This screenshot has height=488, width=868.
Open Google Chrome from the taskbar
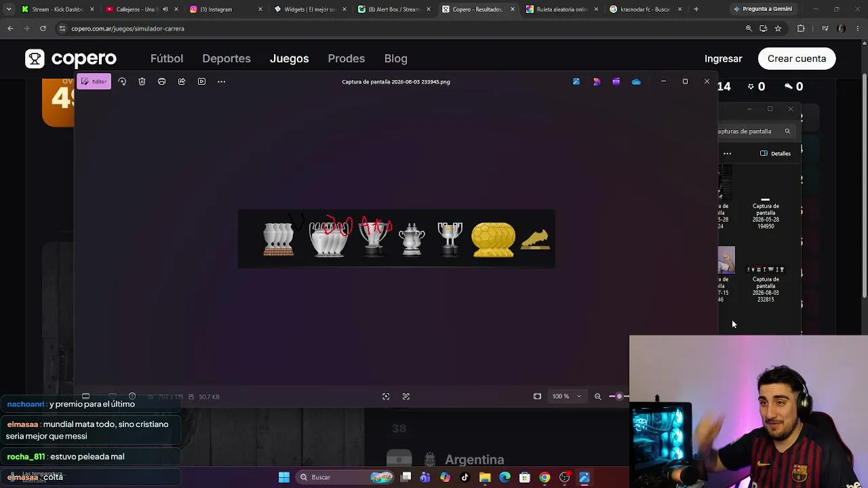[545, 477]
